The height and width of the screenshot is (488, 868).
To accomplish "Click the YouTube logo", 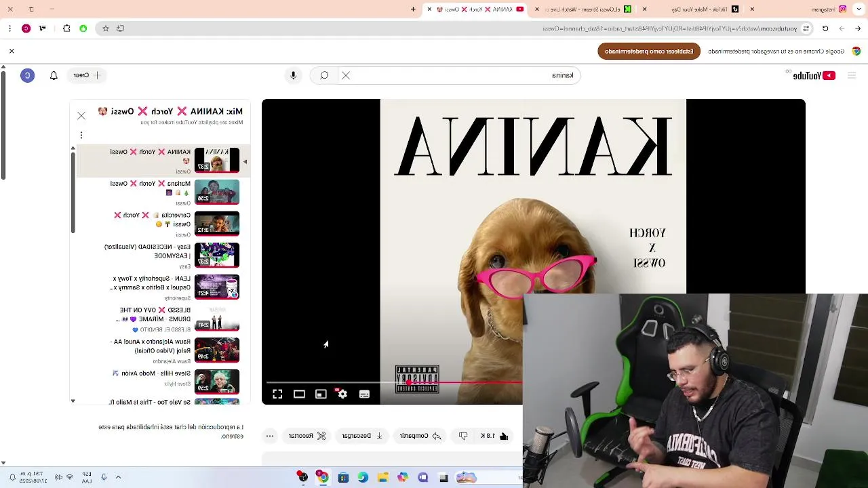I will pos(814,75).
